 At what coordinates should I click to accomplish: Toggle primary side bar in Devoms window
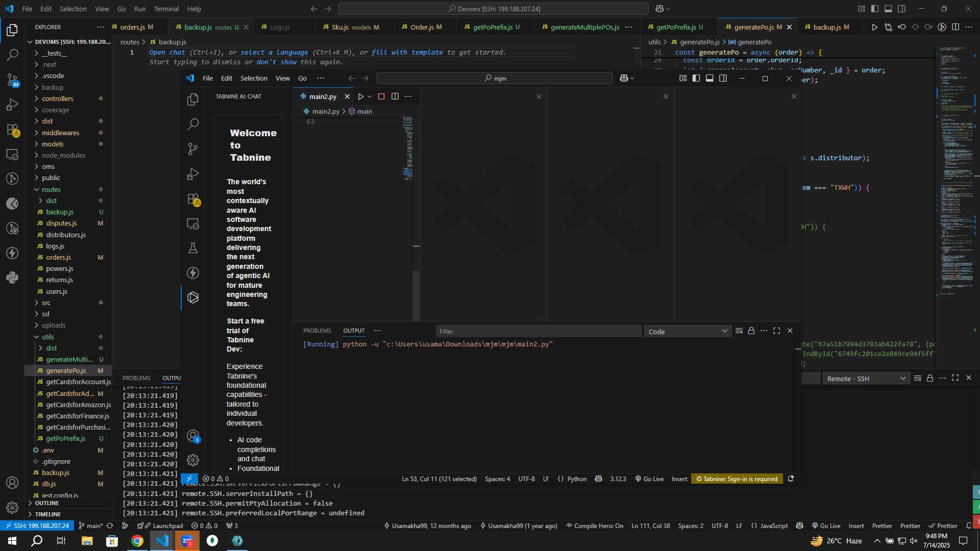(875, 9)
